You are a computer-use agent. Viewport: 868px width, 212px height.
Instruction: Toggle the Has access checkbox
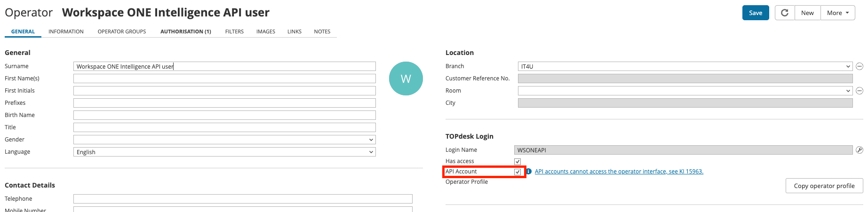tap(518, 161)
